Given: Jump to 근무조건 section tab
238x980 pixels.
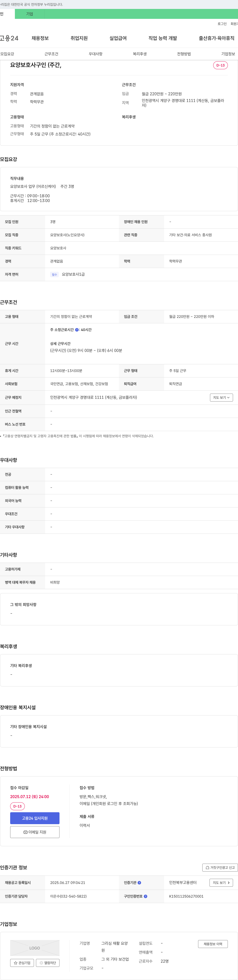Looking at the screenshot, I should point(51,54).
